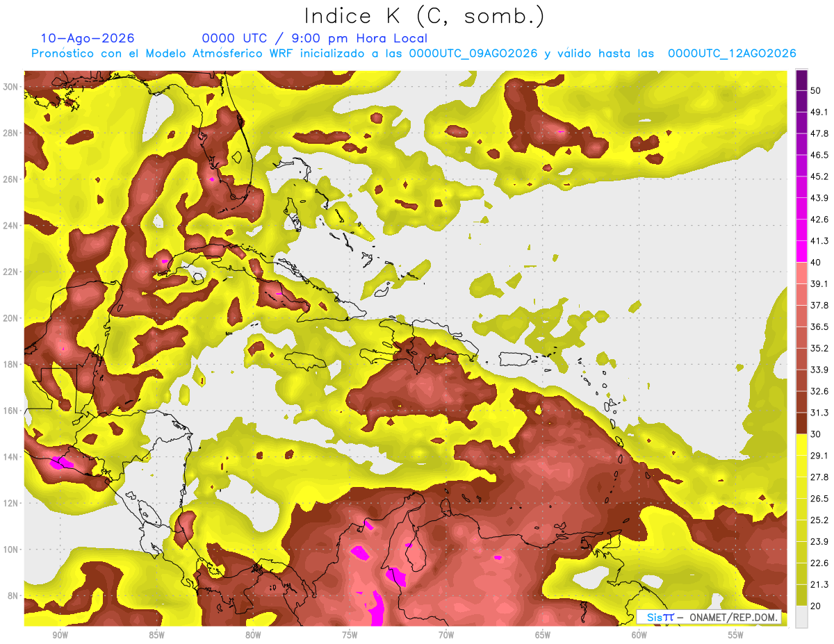
Task: Click the colorbar value "26.5"
Action: coord(819,499)
